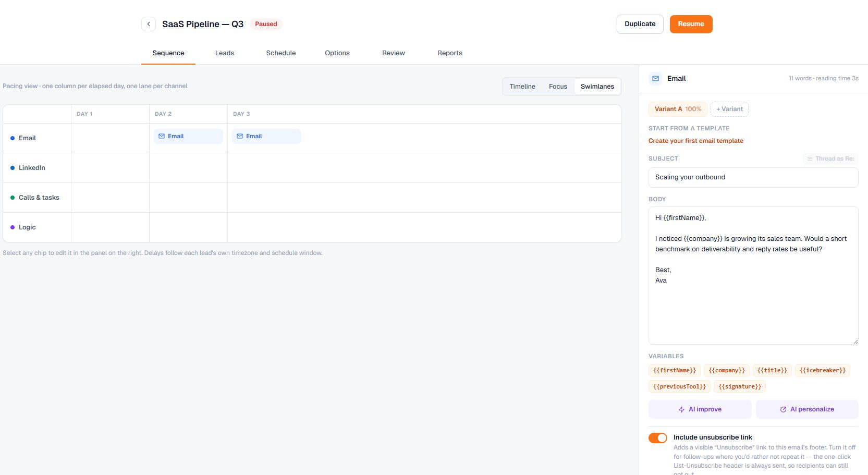Click the DAY 2 column header

coord(163,114)
